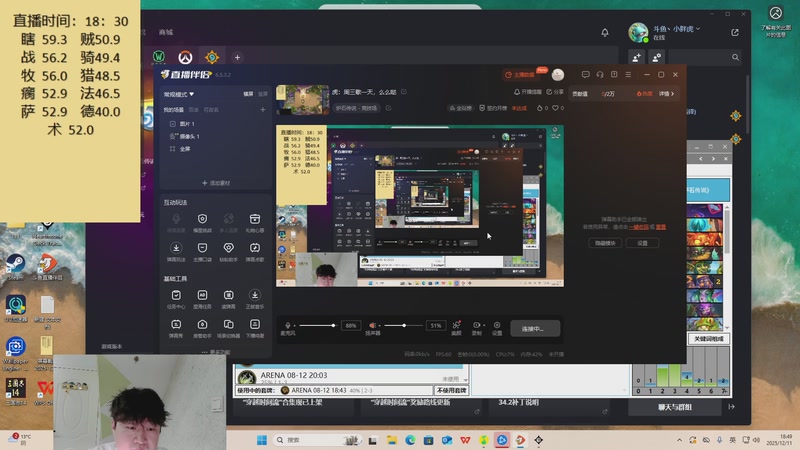Open the 房管助手 room manager tool
The image size is (800, 450).
pos(202,324)
